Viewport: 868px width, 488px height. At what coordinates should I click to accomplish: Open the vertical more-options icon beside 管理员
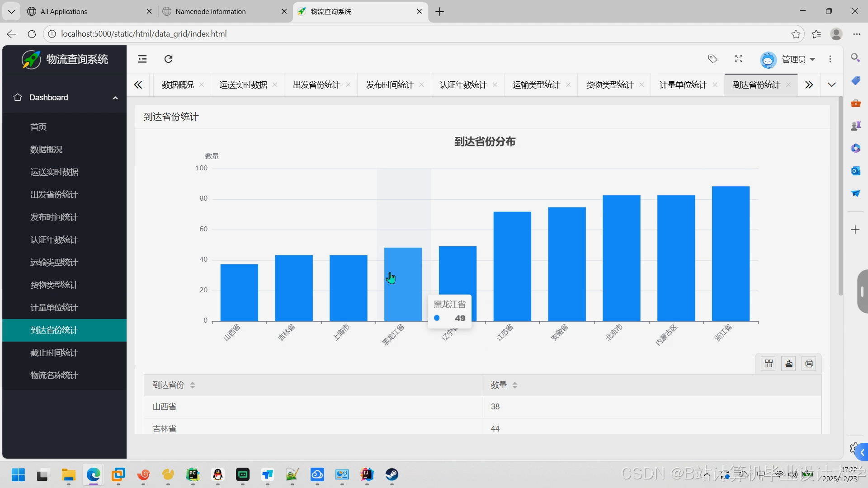[x=830, y=59]
